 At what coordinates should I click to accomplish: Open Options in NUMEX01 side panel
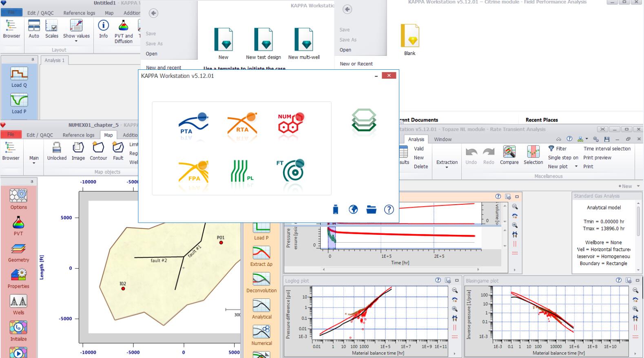coord(18,199)
